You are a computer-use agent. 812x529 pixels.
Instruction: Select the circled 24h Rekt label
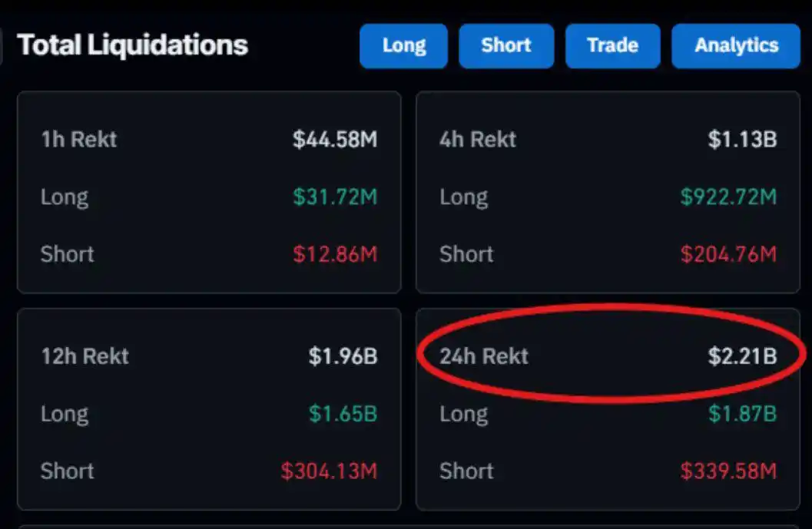(x=484, y=356)
